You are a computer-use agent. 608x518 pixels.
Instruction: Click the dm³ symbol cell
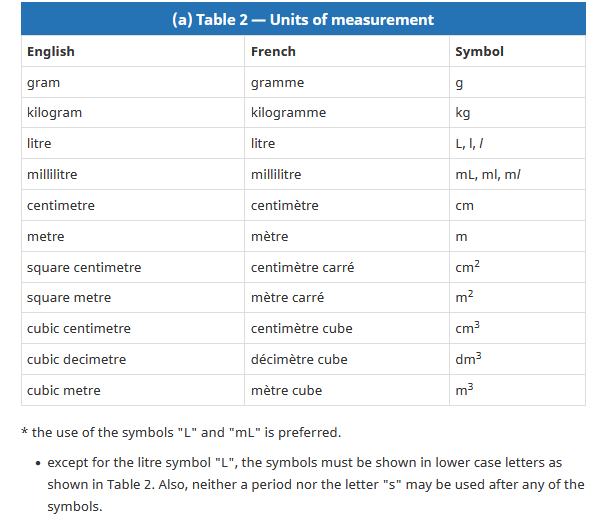[468, 359]
